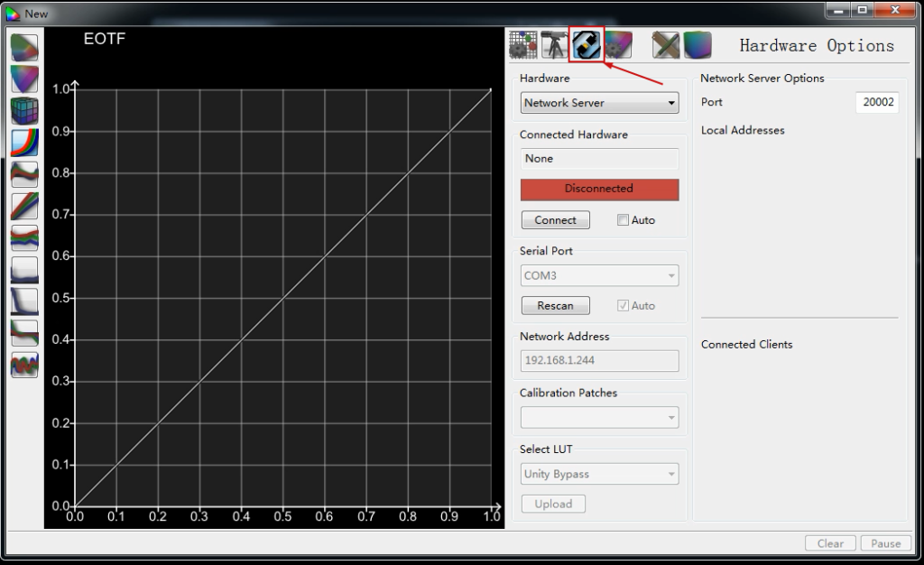The height and width of the screenshot is (565, 924).
Task: Click the ruler and pencil tools icon
Action: [x=666, y=45]
